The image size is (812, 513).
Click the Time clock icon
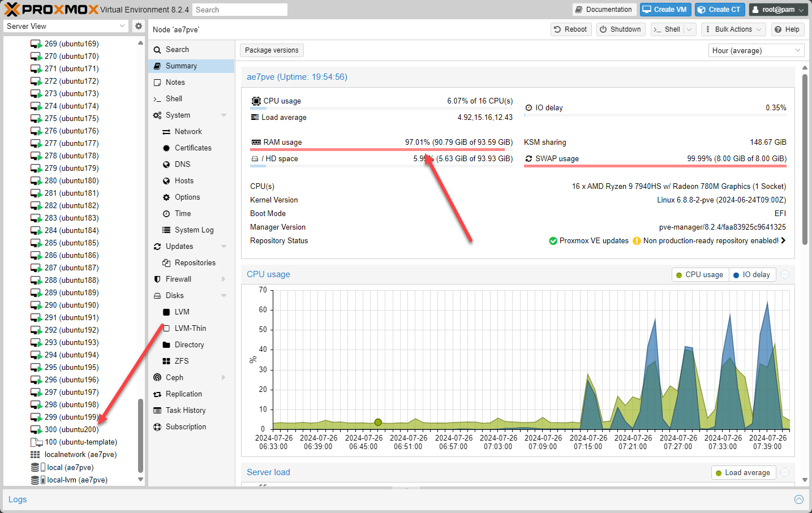click(x=166, y=214)
